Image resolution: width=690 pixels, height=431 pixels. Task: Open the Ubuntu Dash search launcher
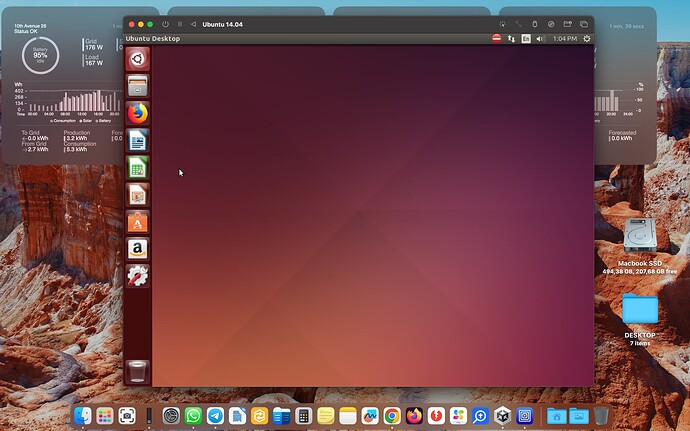pyautogui.click(x=137, y=59)
